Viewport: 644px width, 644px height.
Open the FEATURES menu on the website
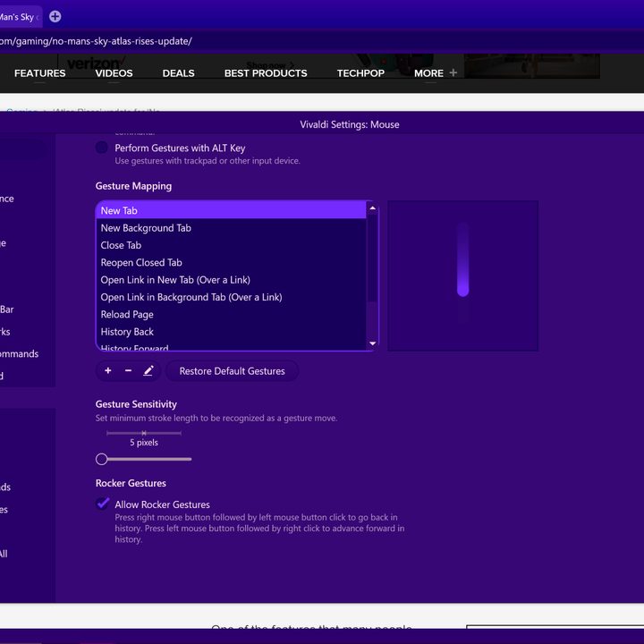point(40,73)
